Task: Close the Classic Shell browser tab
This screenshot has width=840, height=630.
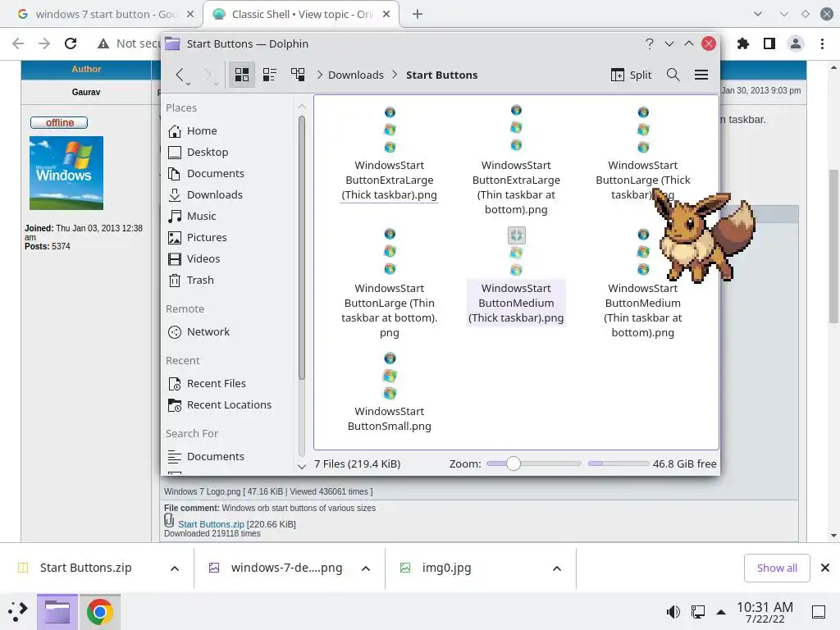Action: click(386, 15)
